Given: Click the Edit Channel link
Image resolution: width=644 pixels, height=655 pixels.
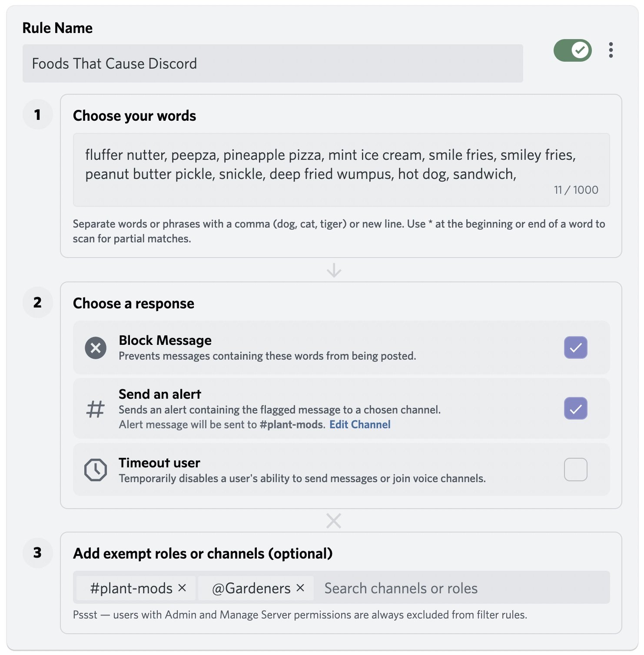Looking at the screenshot, I should (360, 424).
